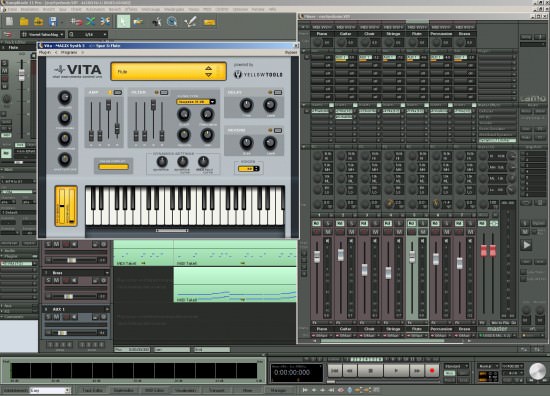Open the Plug-in menu in VITA window

tap(45, 52)
